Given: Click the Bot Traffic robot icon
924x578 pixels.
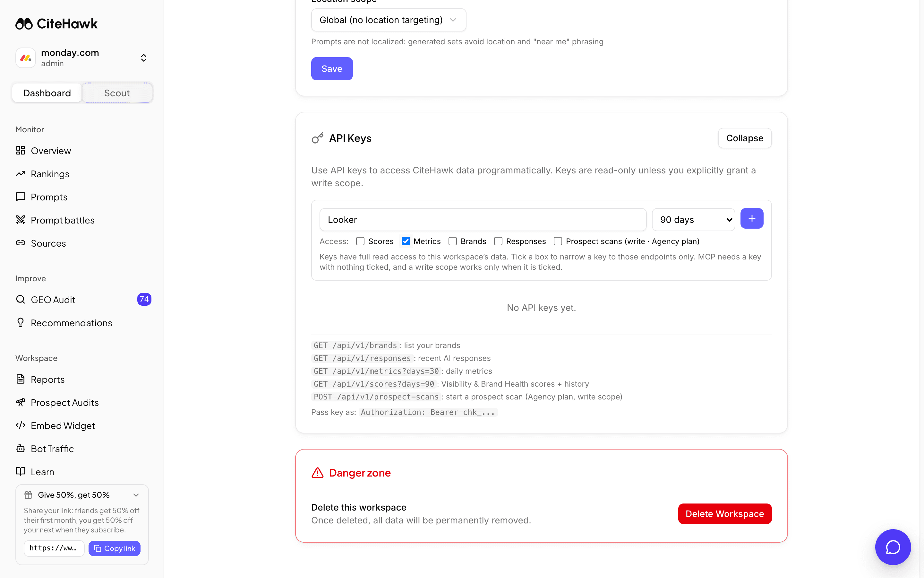Looking at the screenshot, I should tap(21, 448).
